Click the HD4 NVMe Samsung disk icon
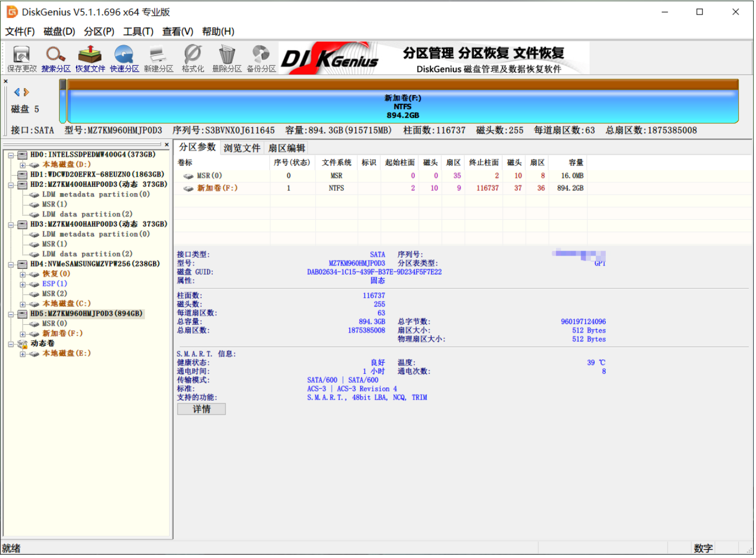756x558 pixels. point(22,264)
